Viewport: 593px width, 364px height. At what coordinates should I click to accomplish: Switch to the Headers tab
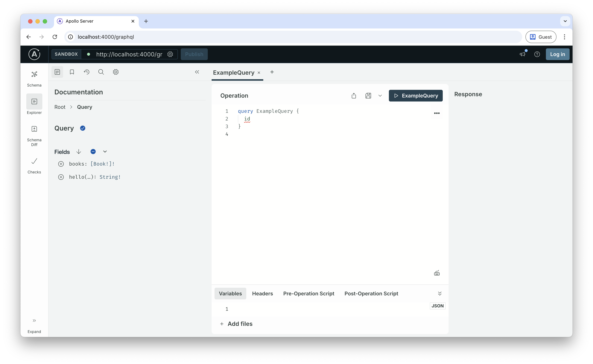tap(262, 294)
